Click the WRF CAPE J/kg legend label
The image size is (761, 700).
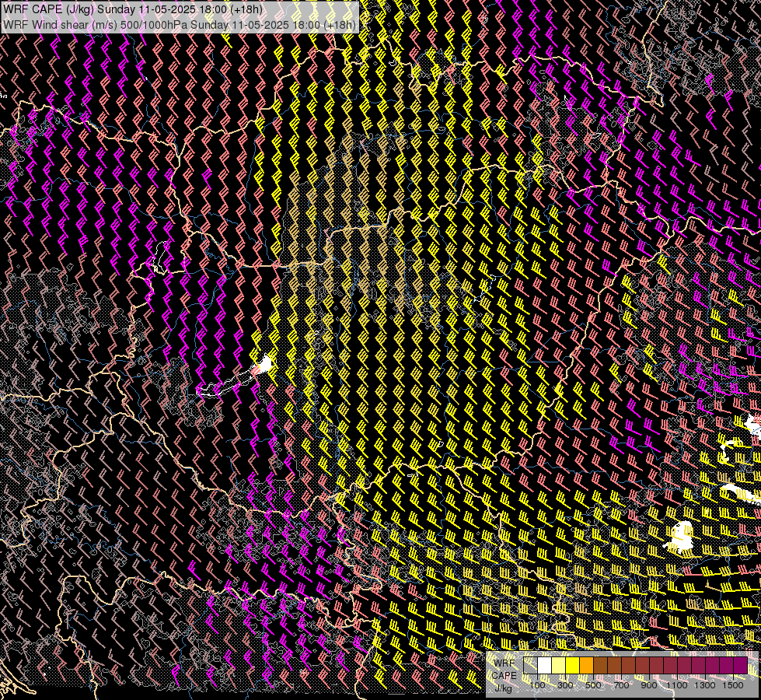tap(504, 676)
